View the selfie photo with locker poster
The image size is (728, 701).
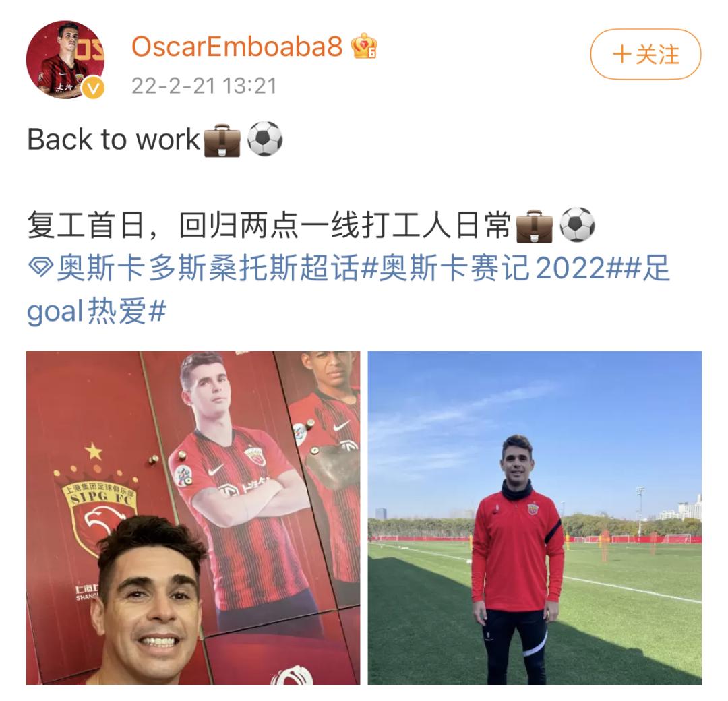193,518
